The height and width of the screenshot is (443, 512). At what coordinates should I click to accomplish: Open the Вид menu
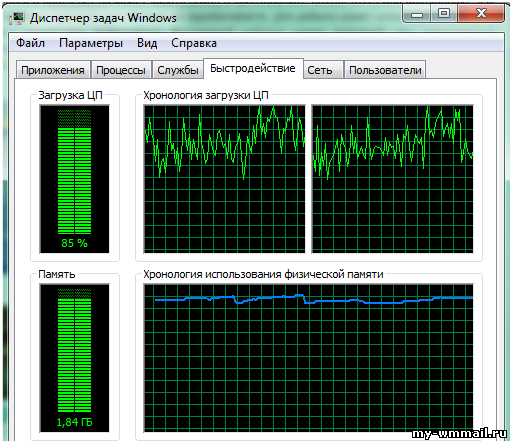[x=147, y=43]
